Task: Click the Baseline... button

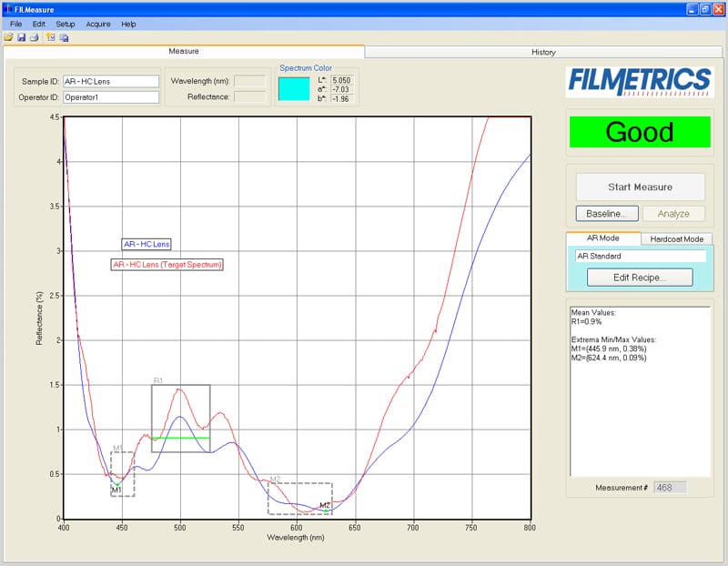Action: pos(606,214)
